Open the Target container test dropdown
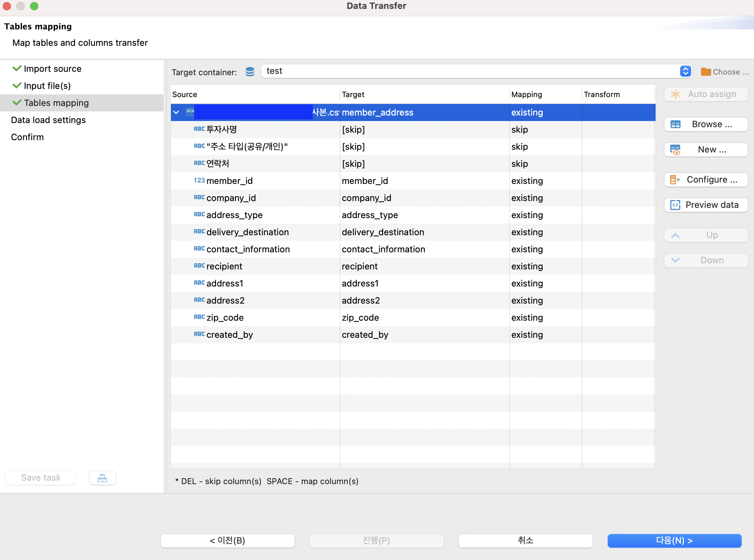The width and height of the screenshot is (754, 560). point(685,71)
